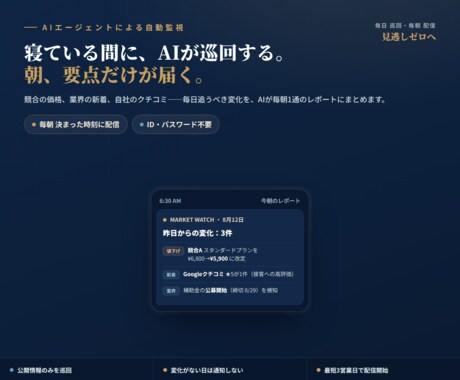The height and width of the screenshot is (380, 460).
Task: Click 変化がない日は通知しない feature item
Action: pyautogui.click(x=230, y=369)
